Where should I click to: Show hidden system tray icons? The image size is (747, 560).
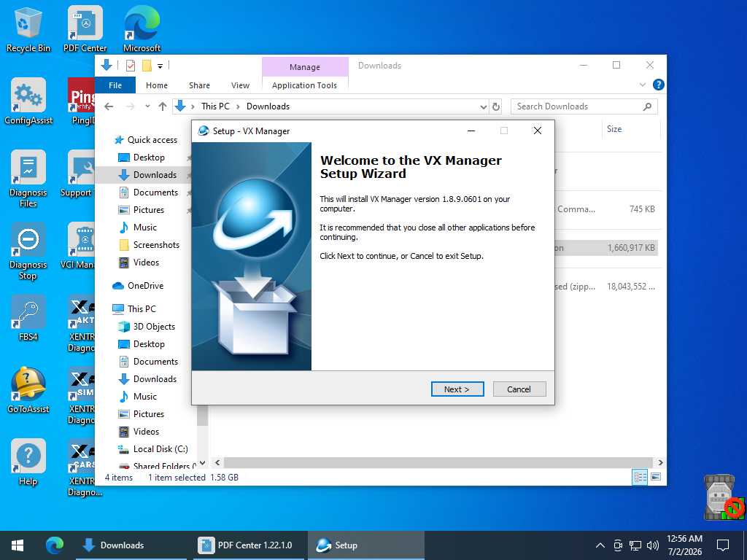[x=600, y=545]
